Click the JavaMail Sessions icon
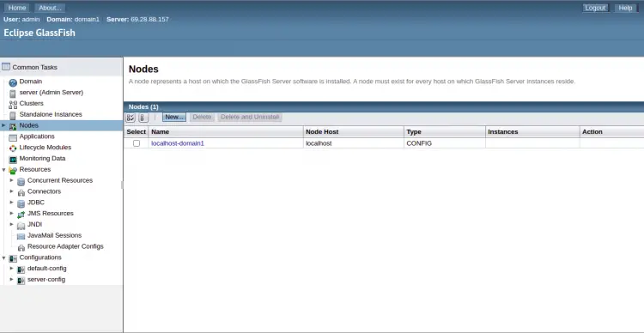This screenshot has width=644, height=333. coord(21,237)
